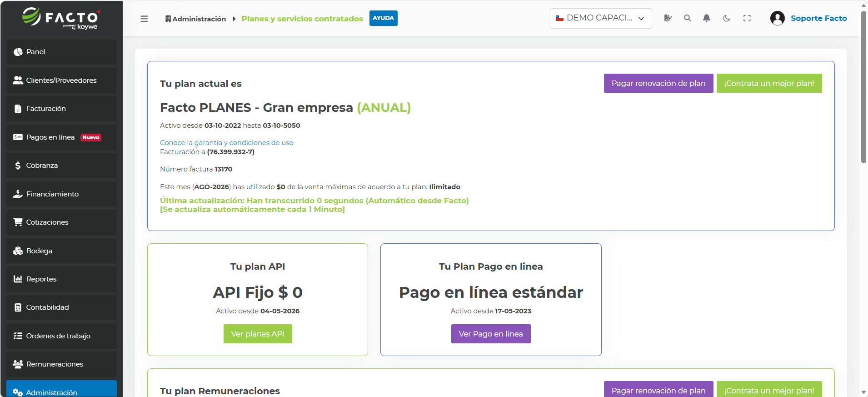
Task: Click the Clientes/Proveedores people icon
Action: tap(18, 80)
